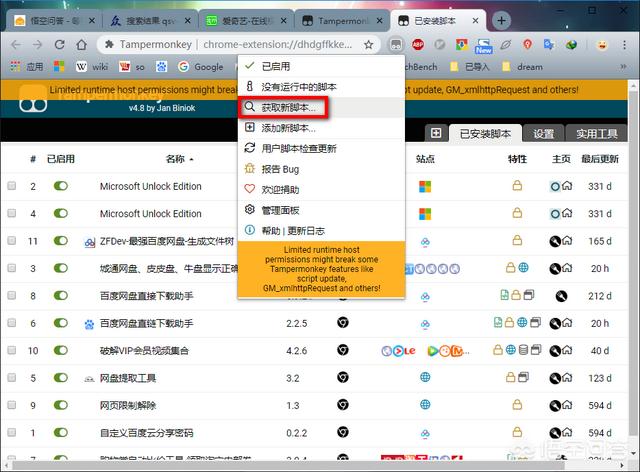This screenshot has height=472, width=640.
Task: Click version 2.2.5 of 百度网盘直链下载助手
Action: (x=296, y=323)
